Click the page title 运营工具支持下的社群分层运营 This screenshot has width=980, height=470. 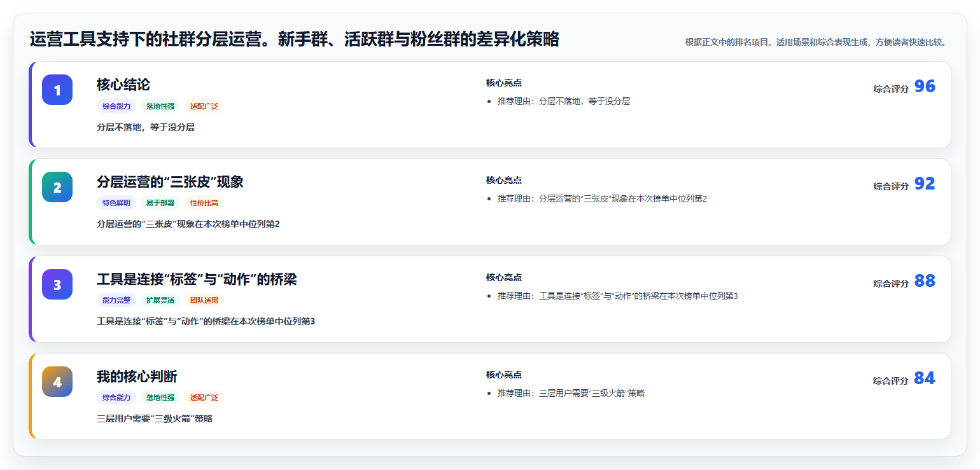pos(295,39)
